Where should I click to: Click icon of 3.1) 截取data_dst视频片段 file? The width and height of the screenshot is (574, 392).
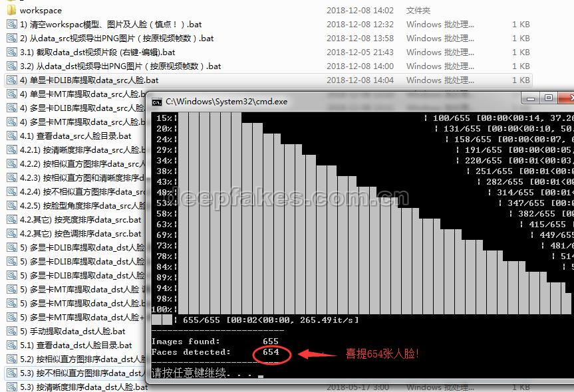[x=12, y=52]
